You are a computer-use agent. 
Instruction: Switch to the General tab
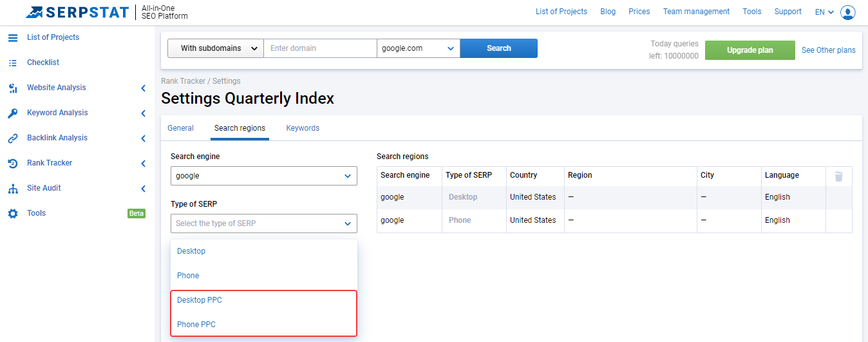180,128
